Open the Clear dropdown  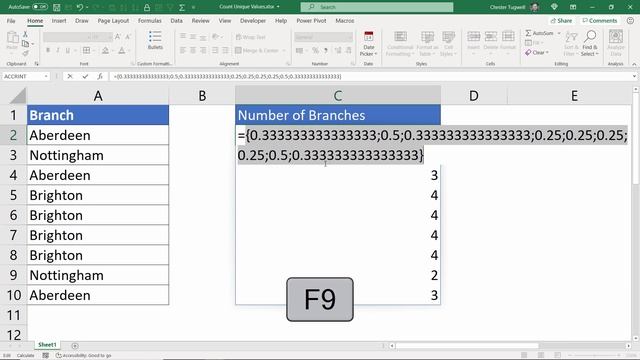click(x=537, y=53)
